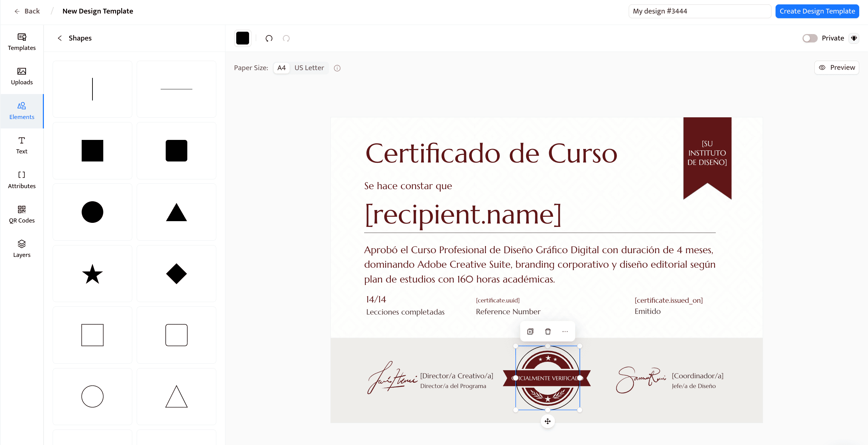Add the horizontal line shape
Screen dimensions: 868x445
tap(177, 89)
